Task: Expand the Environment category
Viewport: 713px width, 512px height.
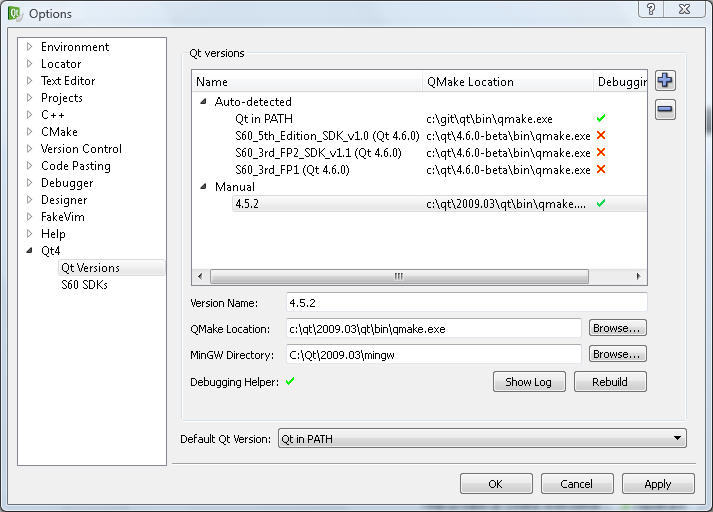Action: 30,47
